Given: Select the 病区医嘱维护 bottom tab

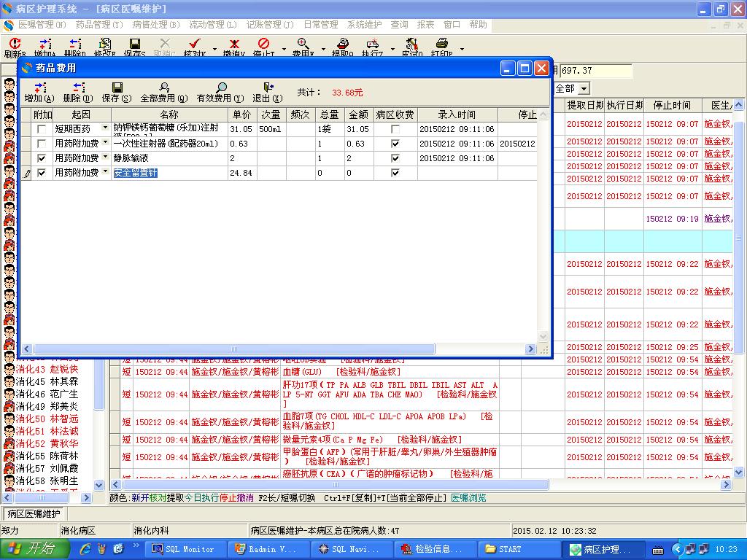Looking at the screenshot, I should tap(34, 514).
